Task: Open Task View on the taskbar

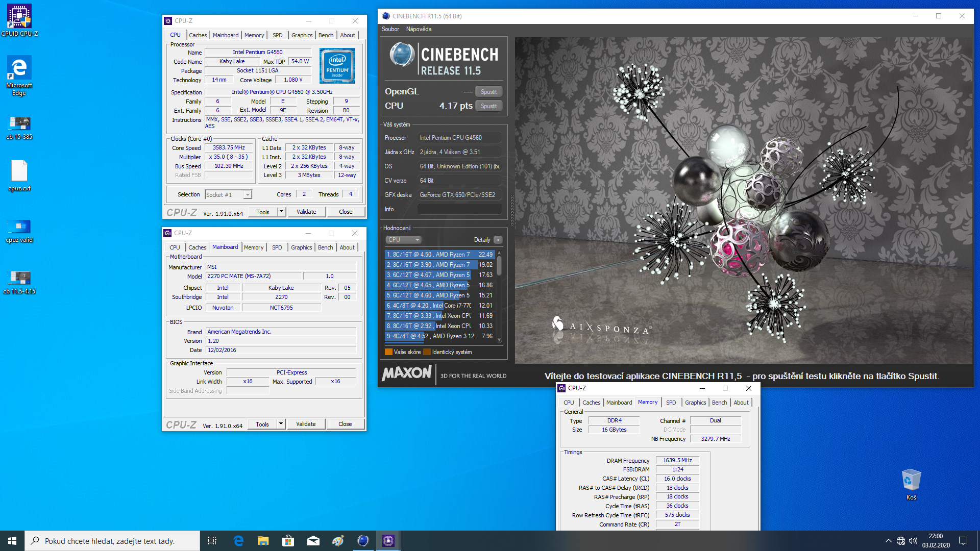Action: click(212, 541)
